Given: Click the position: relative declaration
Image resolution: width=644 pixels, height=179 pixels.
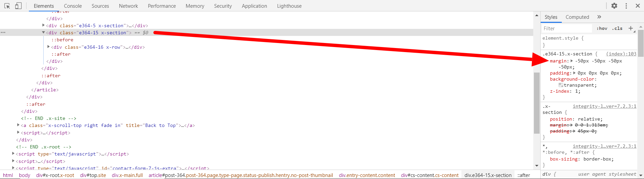Looking at the screenshot, I should (576, 119).
